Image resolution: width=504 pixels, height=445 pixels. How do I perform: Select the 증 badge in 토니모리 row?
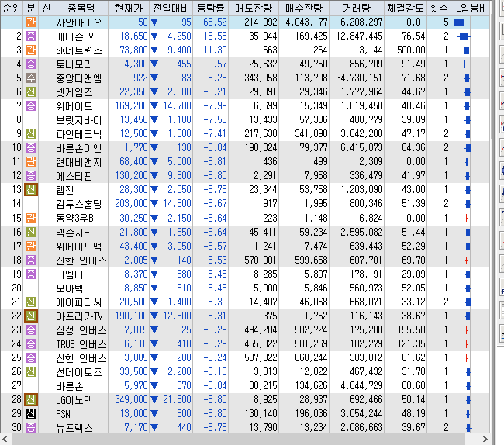[31, 64]
